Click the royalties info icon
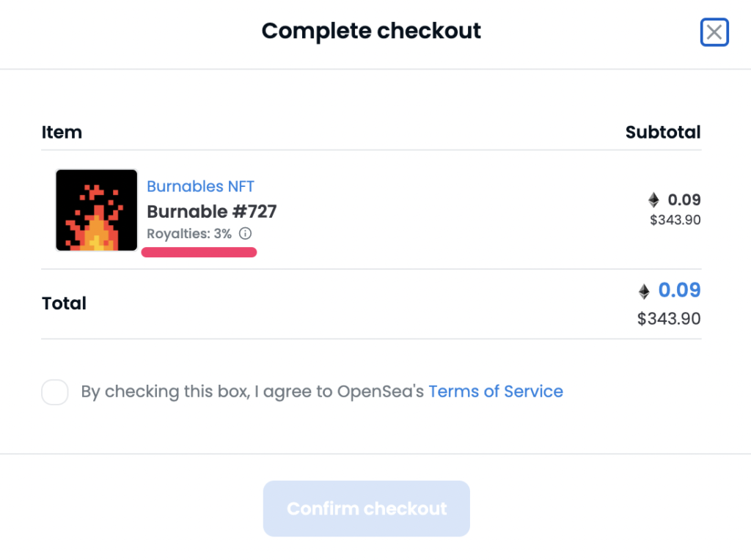751x560 pixels. [x=245, y=234]
